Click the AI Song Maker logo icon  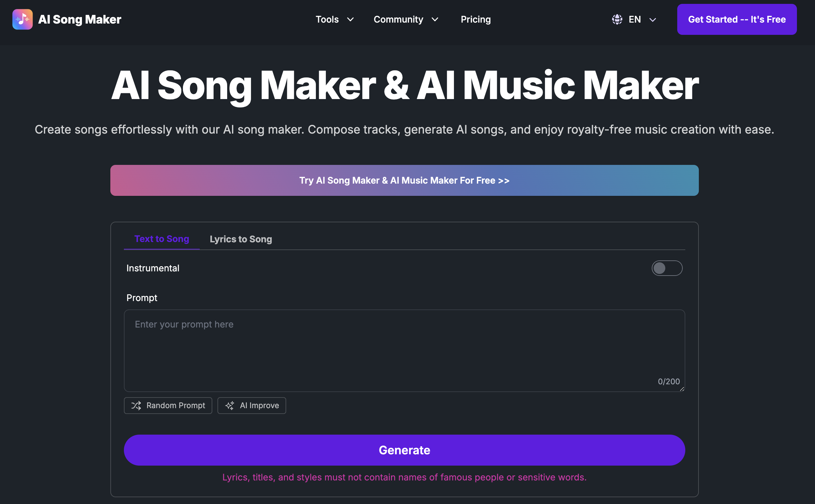pos(22,19)
